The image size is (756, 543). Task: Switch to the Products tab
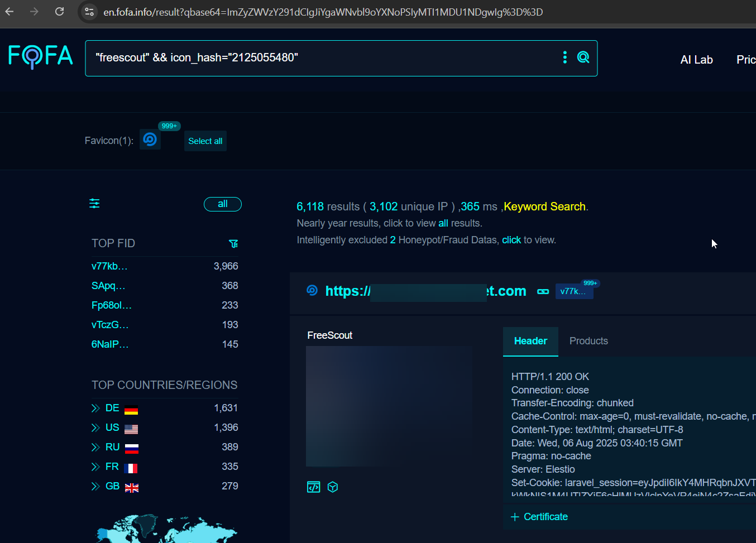588,341
